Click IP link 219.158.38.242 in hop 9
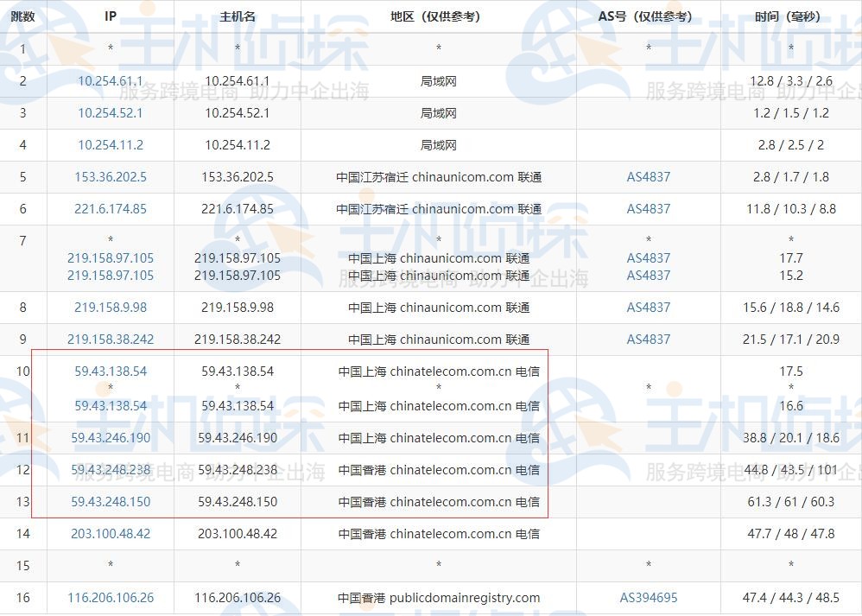 110,340
